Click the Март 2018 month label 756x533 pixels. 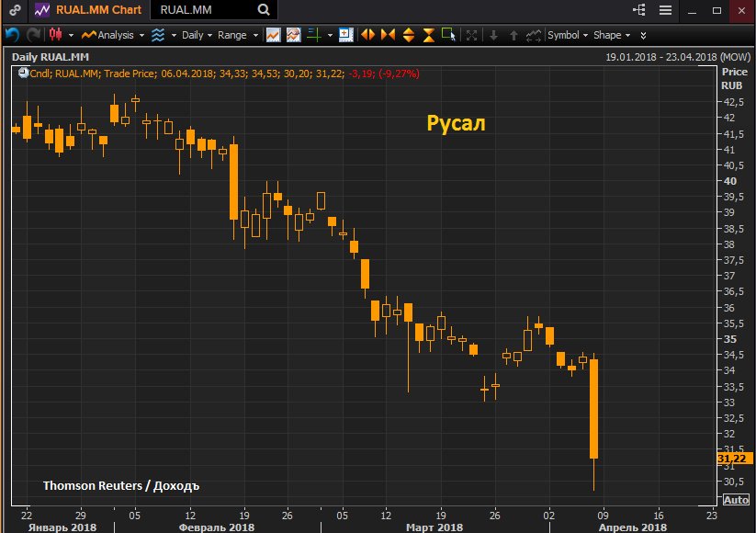pos(434,527)
